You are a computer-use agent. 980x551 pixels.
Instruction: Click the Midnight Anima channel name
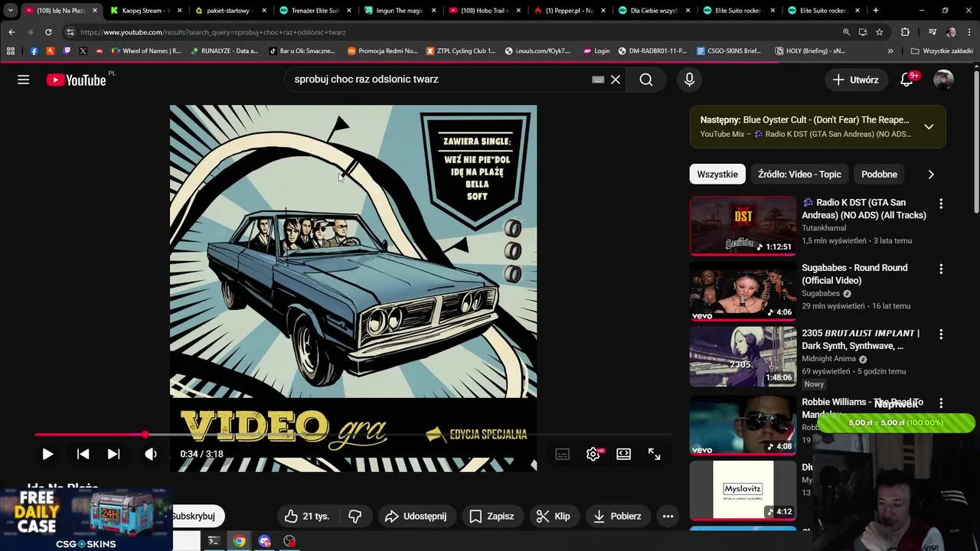click(x=828, y=359)
